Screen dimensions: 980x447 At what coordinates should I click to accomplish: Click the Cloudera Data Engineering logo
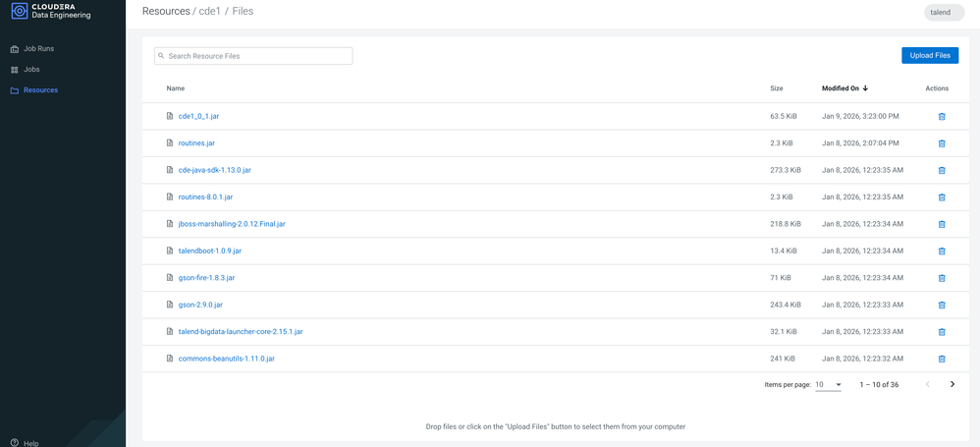click(51, 11)
